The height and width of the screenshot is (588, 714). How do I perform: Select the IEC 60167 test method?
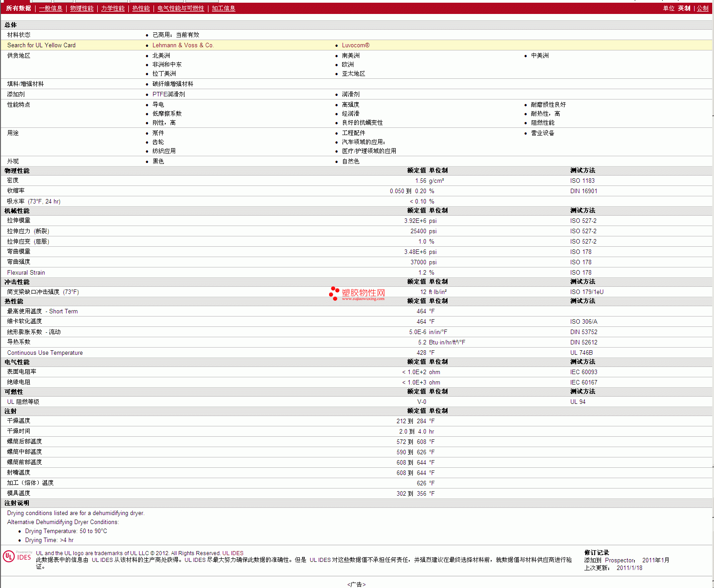[583, 382]
